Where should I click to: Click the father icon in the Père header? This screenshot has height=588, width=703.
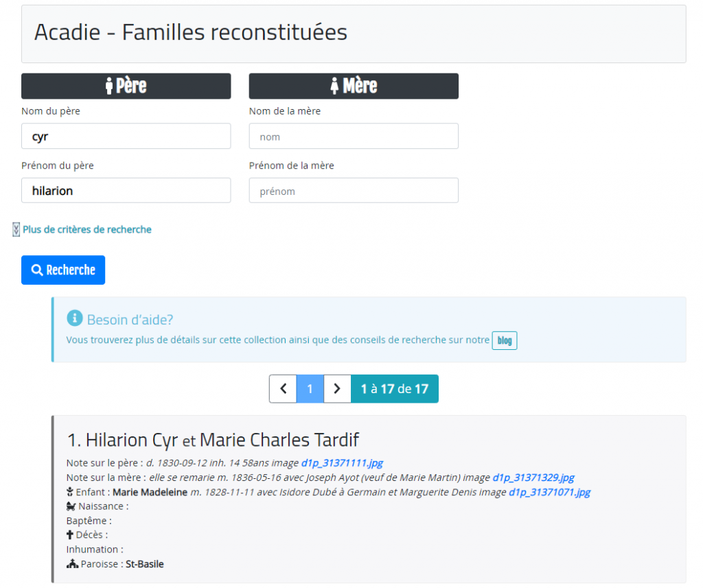[x=108, y=86]
